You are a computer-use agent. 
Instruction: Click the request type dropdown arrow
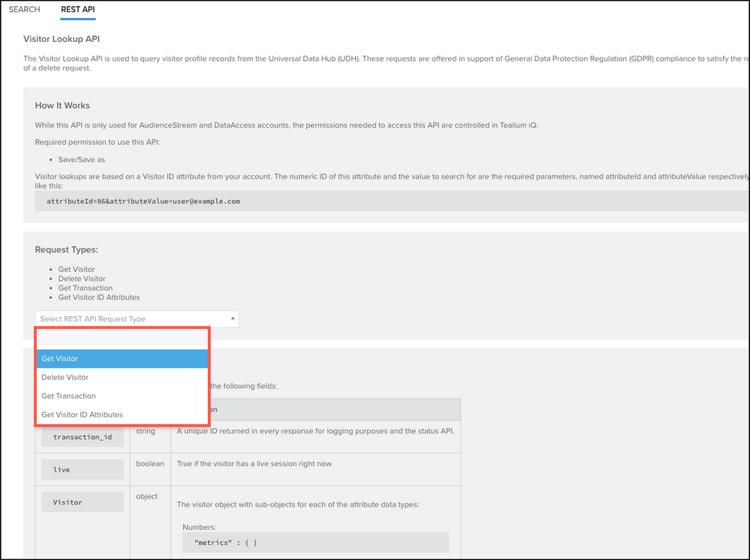[x=232, y=319]
